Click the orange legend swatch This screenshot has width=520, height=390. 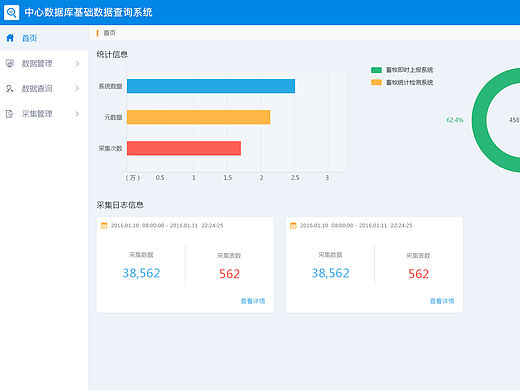pyautogui.click(x=376, y=82)
